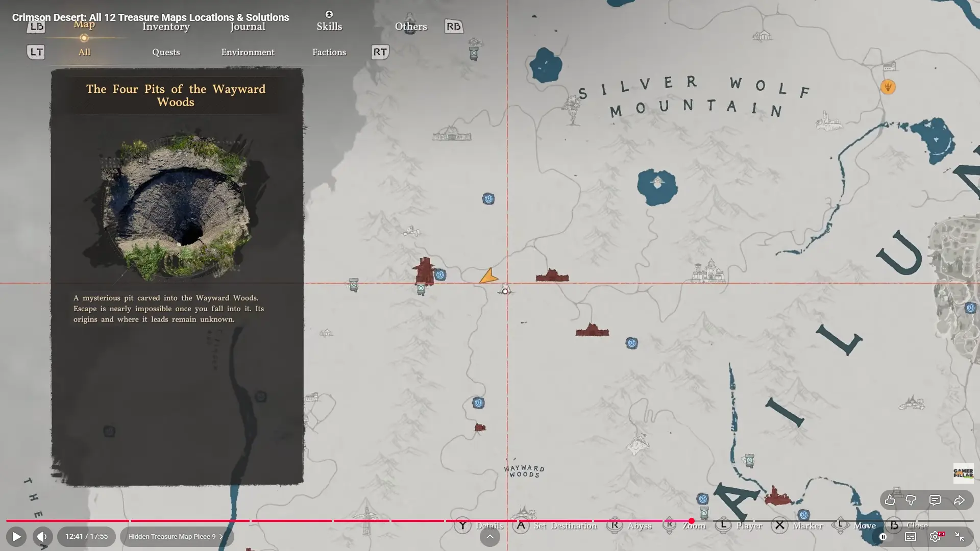Seek using the red progress scrubber

click(x=692, y=521)
